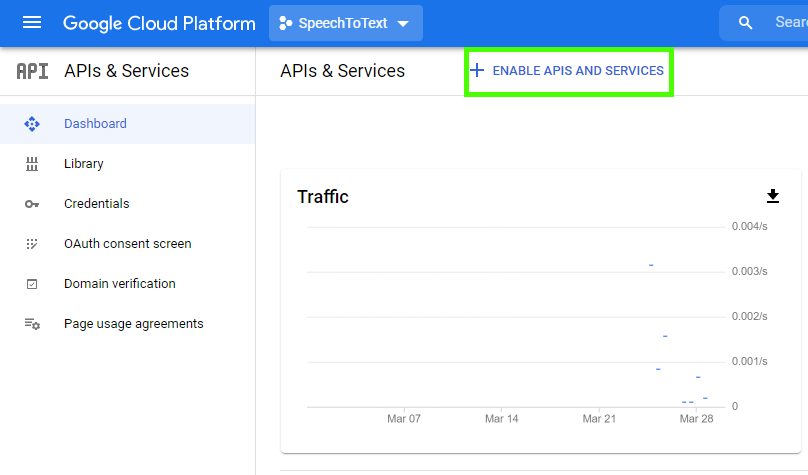Image resolution: width=808 pixels, height=475 pixels.
Task: Click the APIs & Services main page title
Action: tap(343, 71)
